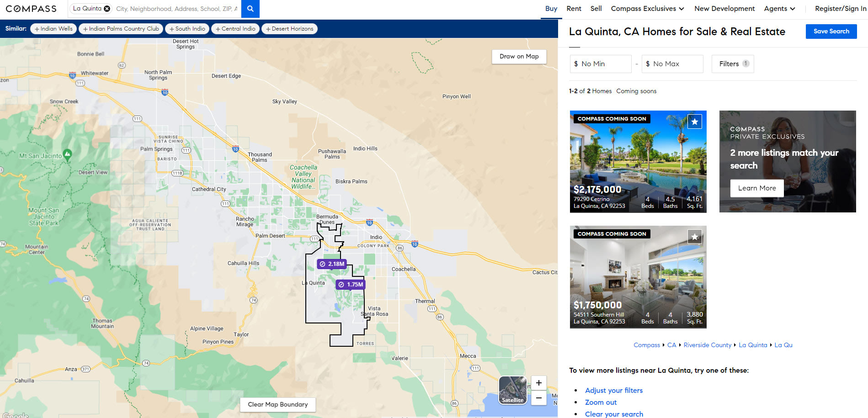The image size is (868, 418).
Task: Open the CA breadcrumb link
Action: click(x=671, y=345)
